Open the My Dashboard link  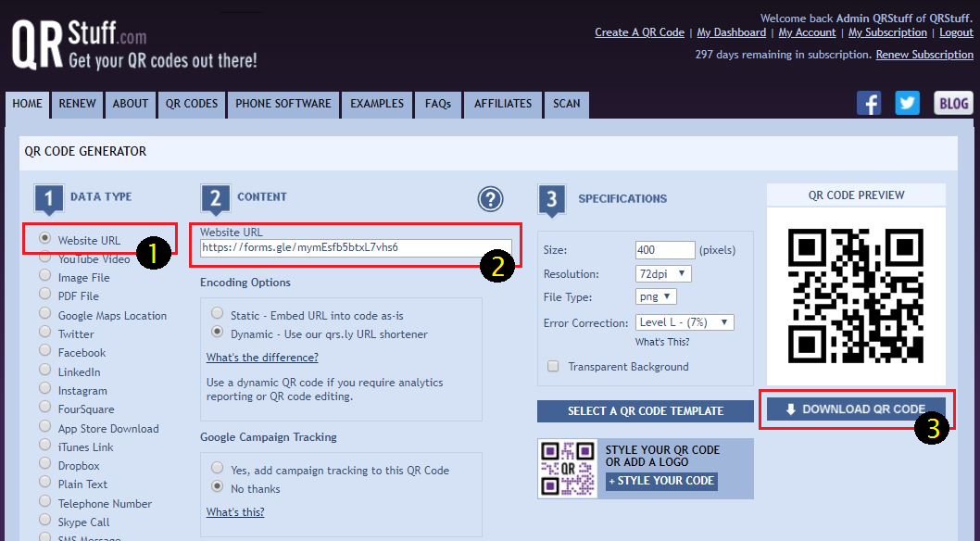731,32
